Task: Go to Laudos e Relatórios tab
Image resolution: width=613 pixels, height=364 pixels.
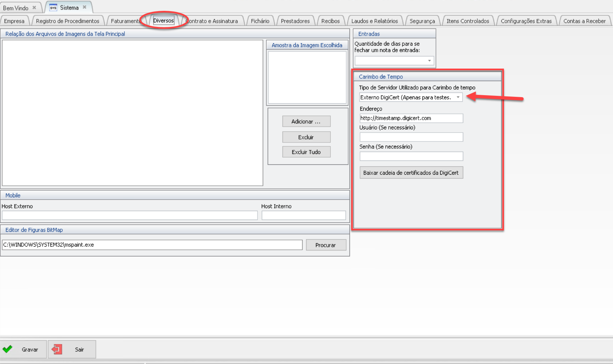Action: pos(374,21)
